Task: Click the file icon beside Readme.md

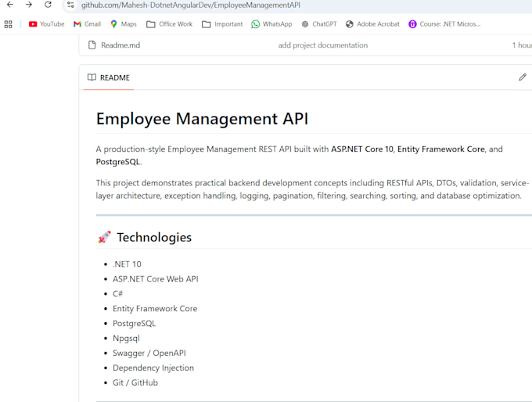Action: (x=92, y=45)
